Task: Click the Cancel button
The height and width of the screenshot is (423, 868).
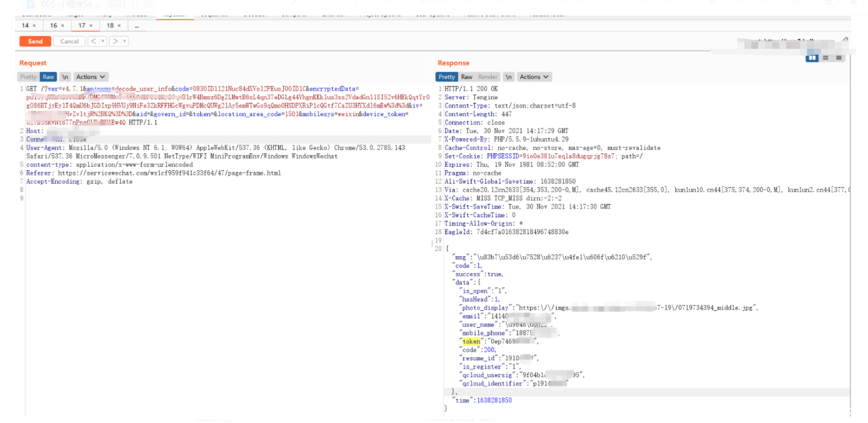Action: click(x=69, y=41)
